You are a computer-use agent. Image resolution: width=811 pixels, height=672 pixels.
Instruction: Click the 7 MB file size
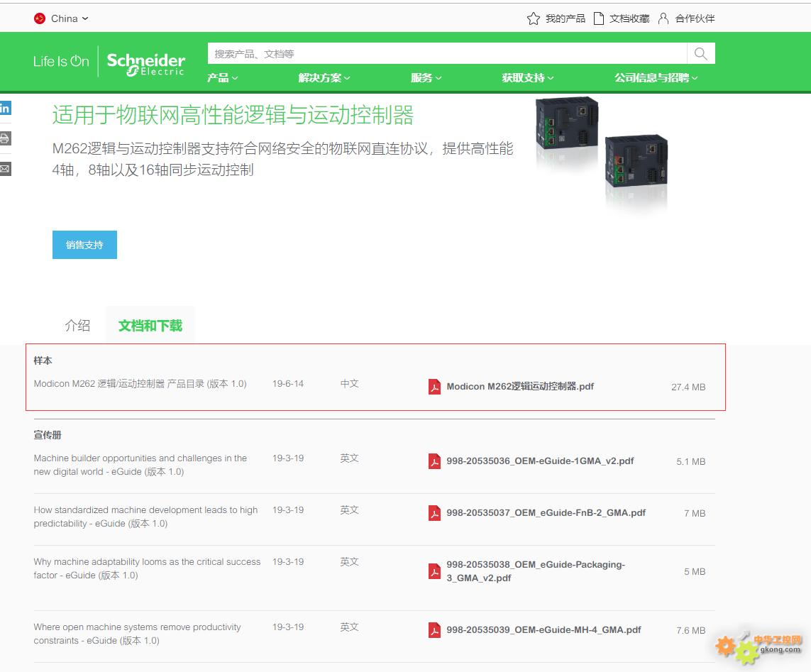[x=695, y=513]
